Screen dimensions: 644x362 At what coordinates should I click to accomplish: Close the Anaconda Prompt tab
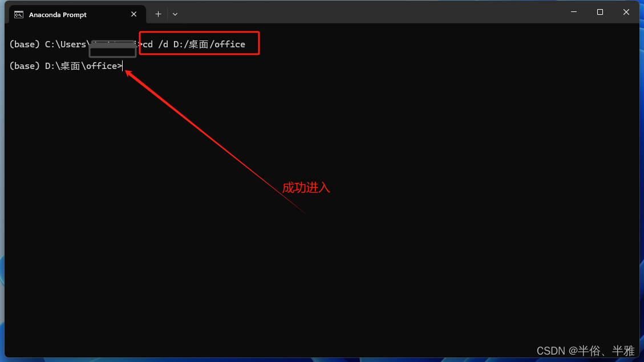pos(134,14)
